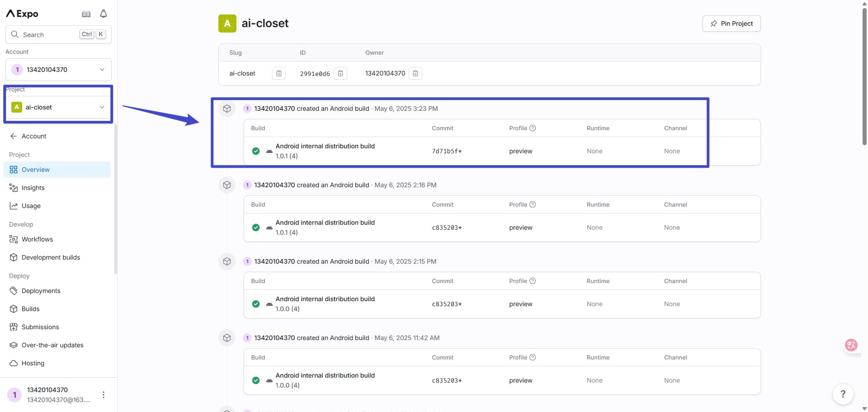Image resolution: width=868 pixels, height=412 pixels.
Task: Open the docs book icon
Action: [x=86, y=14]
